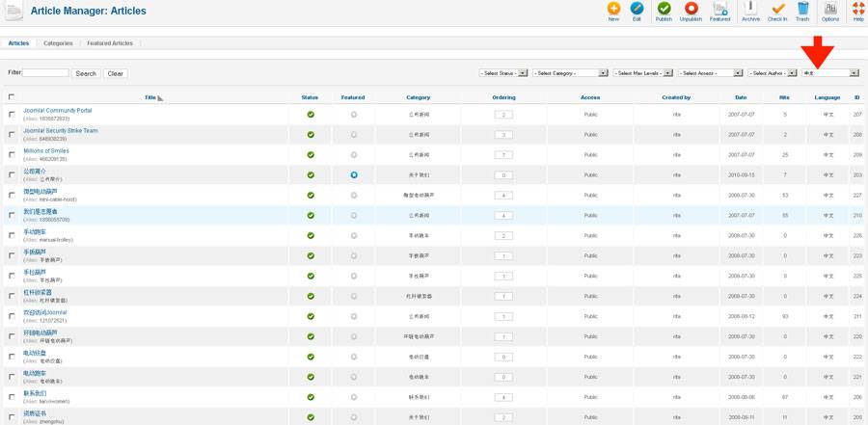
Task: Open the Select Category dropdown
Action: 569,73
